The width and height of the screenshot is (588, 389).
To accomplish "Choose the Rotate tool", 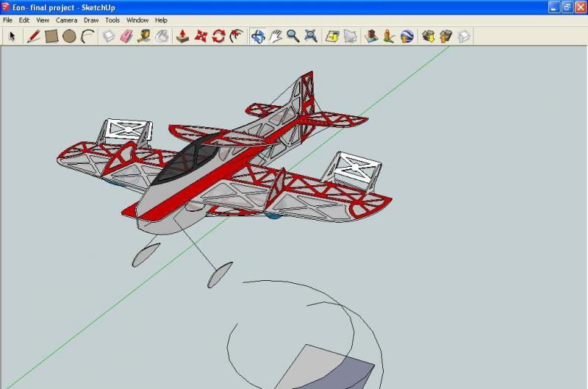I will pyautogui.click(x=219, y=36).
